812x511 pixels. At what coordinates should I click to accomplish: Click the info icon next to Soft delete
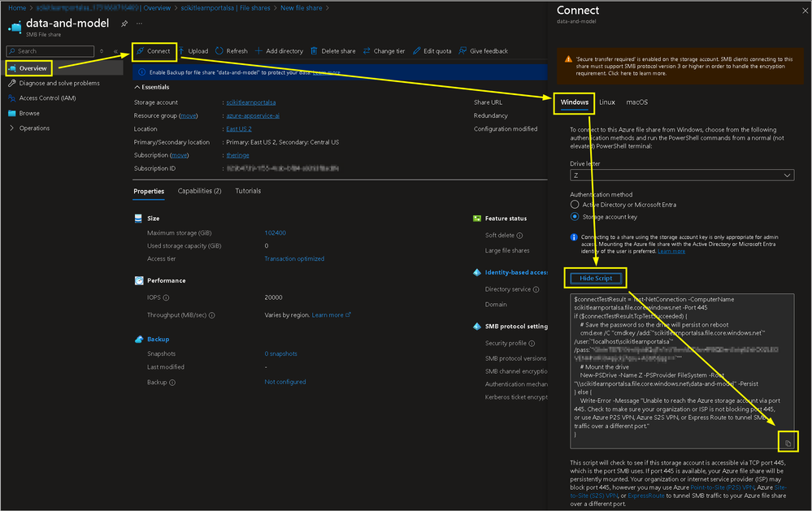click(519, 236)
